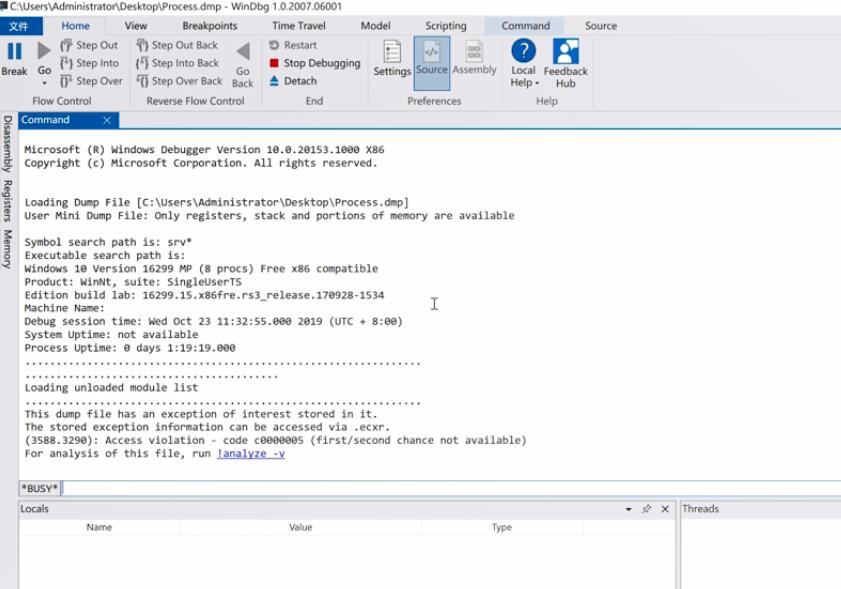Viewport: 841px width, 589px height.
Task: Open the Scripting ribbon tab
Action: [446, 26]
